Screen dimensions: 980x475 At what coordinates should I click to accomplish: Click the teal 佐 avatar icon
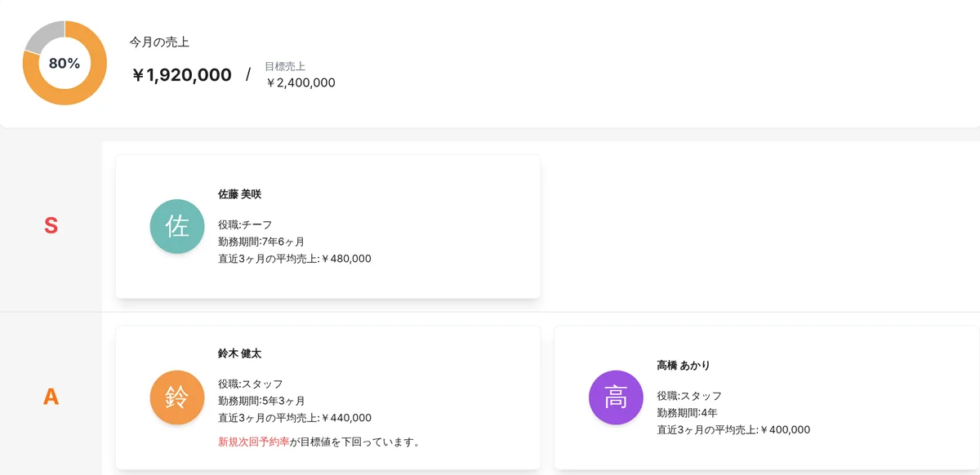[177, 226]
